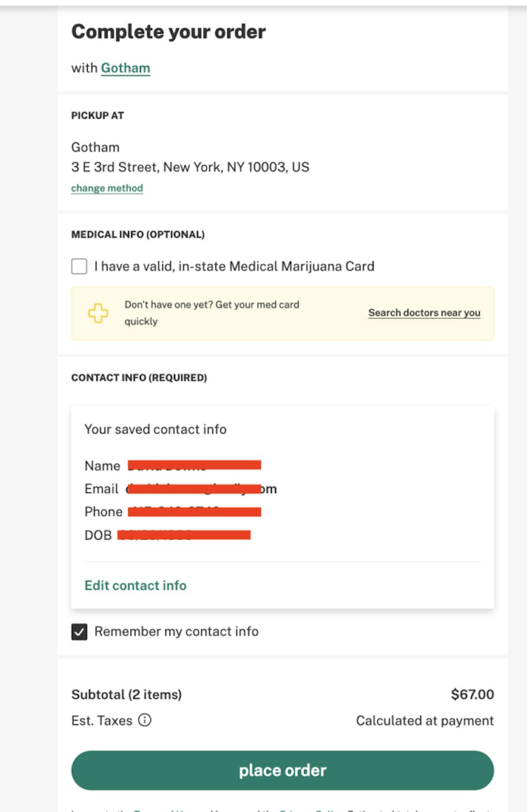Open Search doctors near you link
The height and width of the screenshot is (812, 527).
point(424,313)
